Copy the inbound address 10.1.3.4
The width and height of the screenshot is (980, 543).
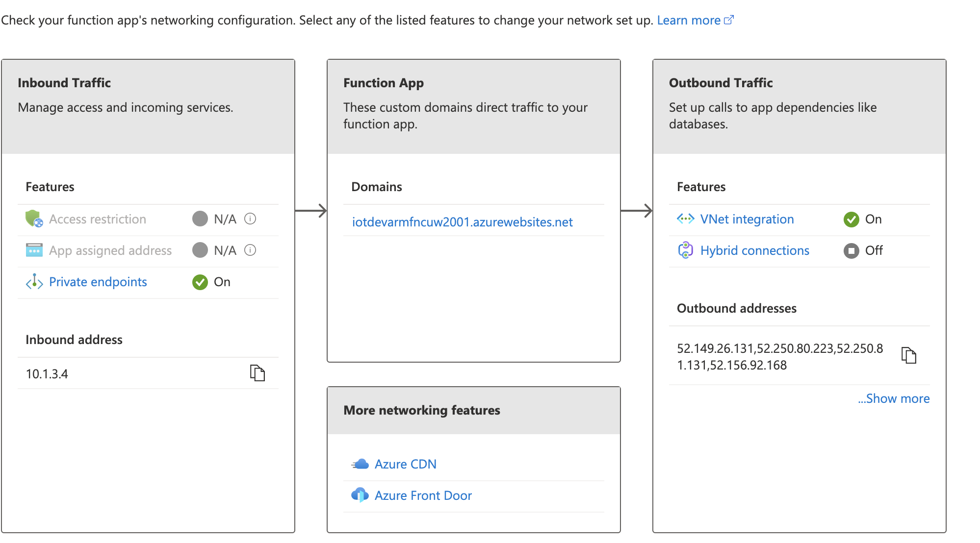pyautogui.click(x=258, y=373)
